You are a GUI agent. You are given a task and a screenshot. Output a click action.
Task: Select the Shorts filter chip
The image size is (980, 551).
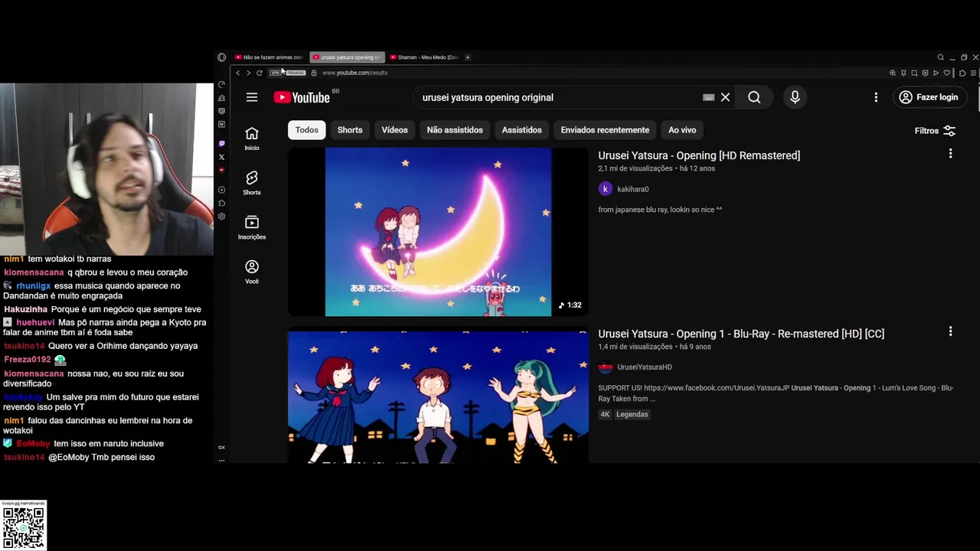[350, 130]
